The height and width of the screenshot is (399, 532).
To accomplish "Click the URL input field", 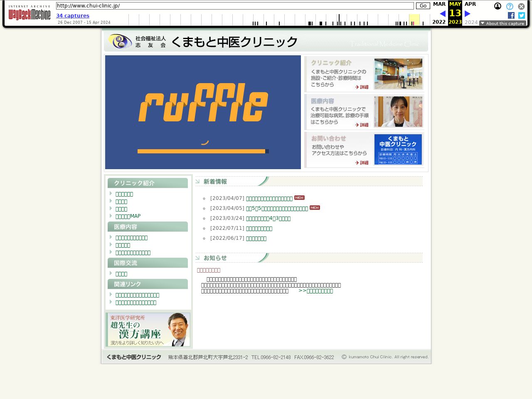I will pos(235,6).
